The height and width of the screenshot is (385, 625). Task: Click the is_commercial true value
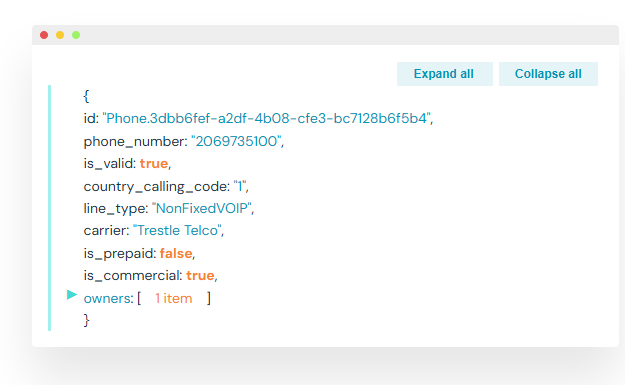[200, 275]
